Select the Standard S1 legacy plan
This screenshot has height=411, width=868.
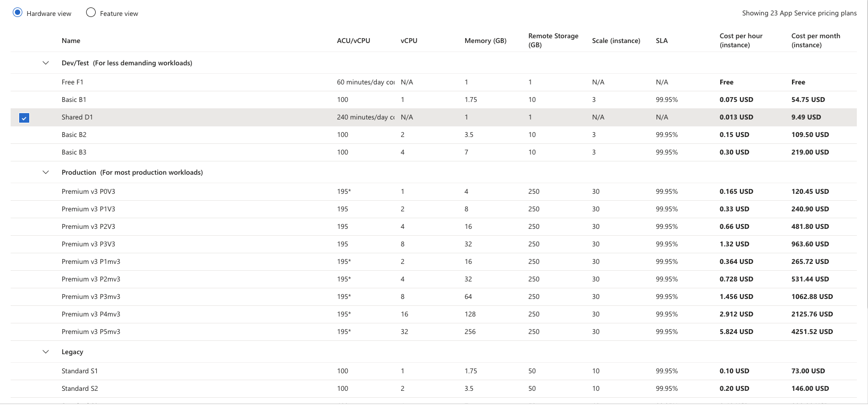tap(80, 371)
